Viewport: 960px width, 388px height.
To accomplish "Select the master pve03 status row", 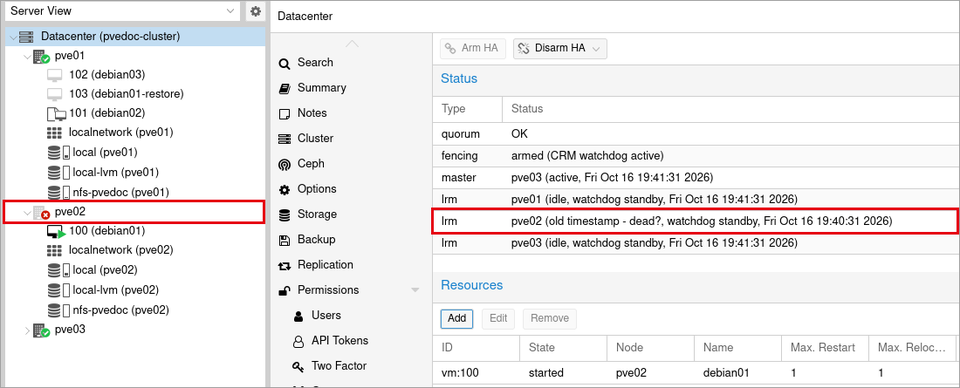I will point(696,177).
